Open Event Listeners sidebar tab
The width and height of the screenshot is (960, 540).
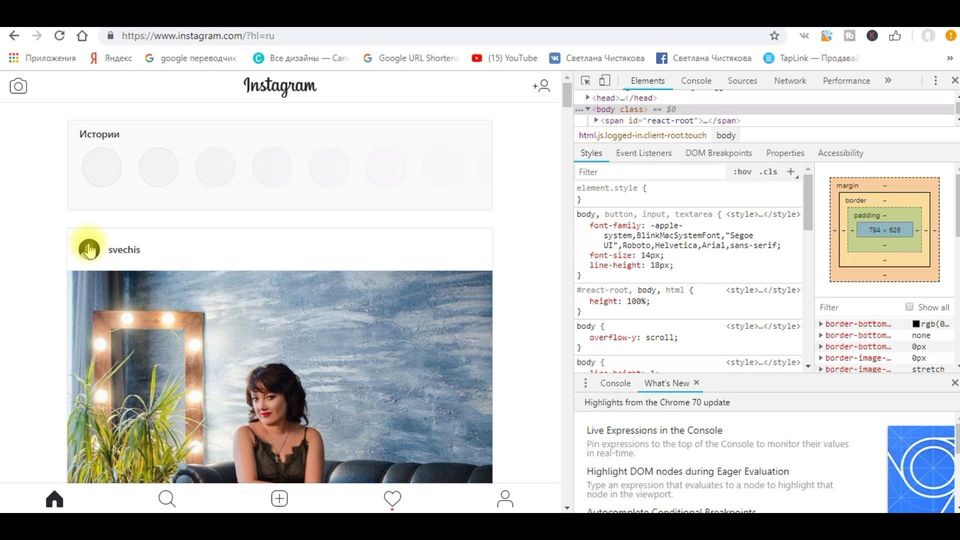(x=643, y=153)
